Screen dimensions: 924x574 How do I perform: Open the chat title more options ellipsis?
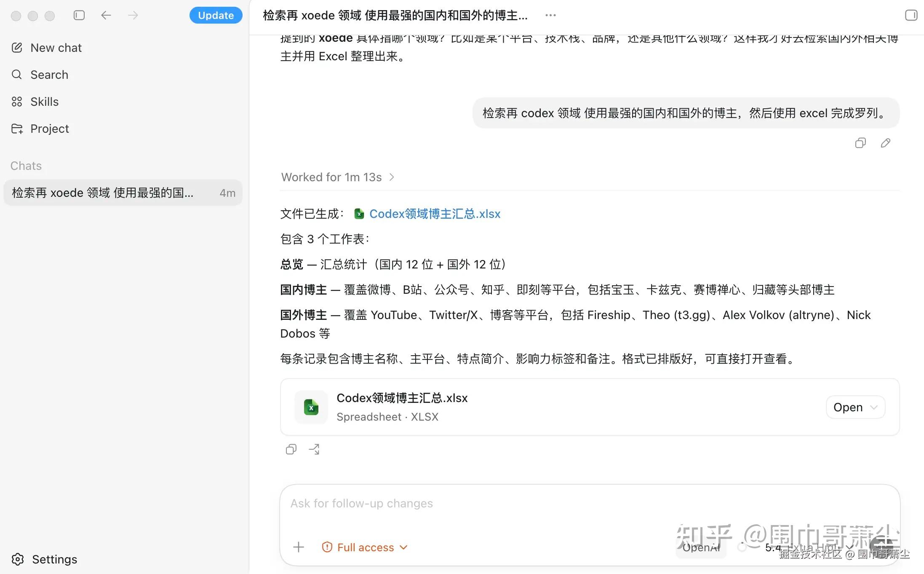[x=550, y=16]
